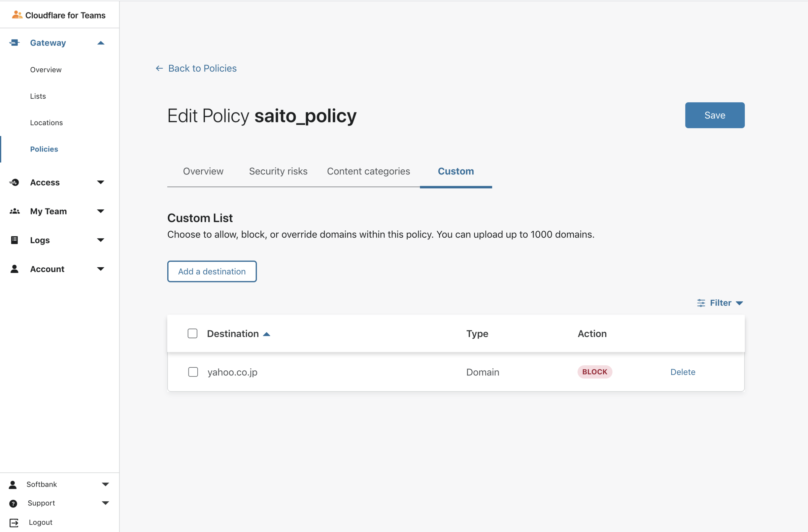Tick the yahoo.co.jp row checkbox

[193, 372]
